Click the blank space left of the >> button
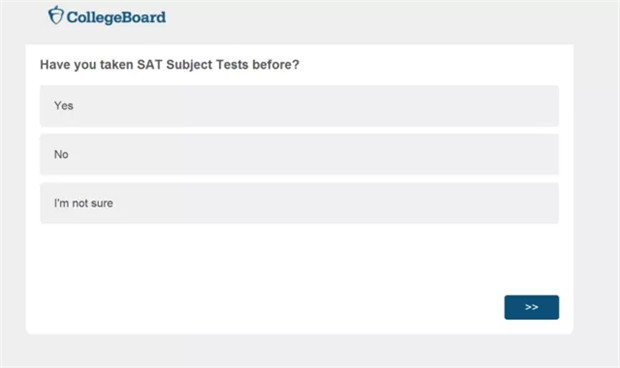 point(277,307)
